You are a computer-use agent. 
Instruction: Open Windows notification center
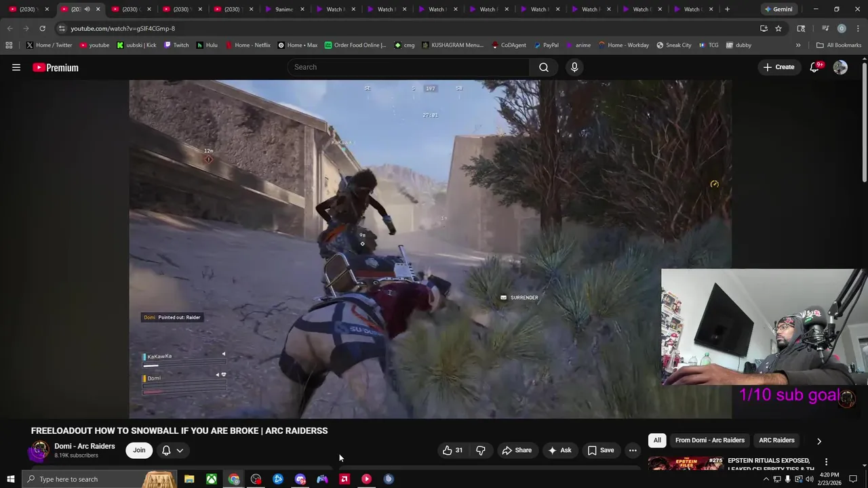(853, 479)
